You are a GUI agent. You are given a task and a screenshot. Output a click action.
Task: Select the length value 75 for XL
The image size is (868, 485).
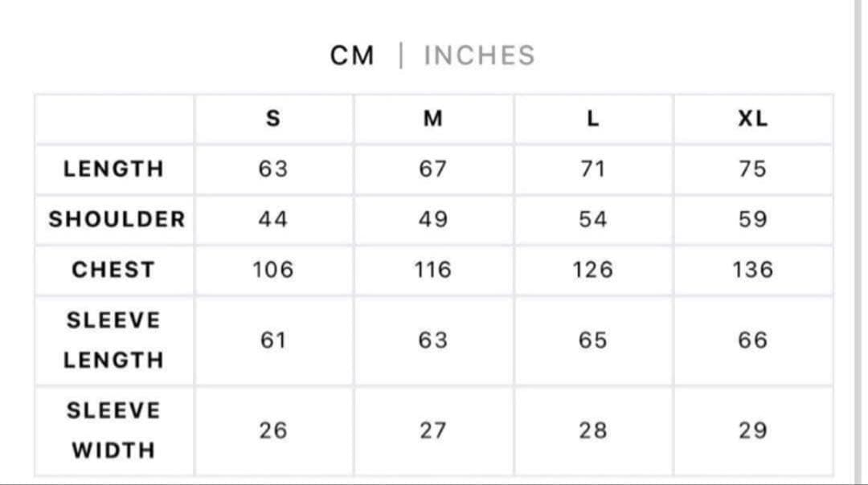[752, 169]
